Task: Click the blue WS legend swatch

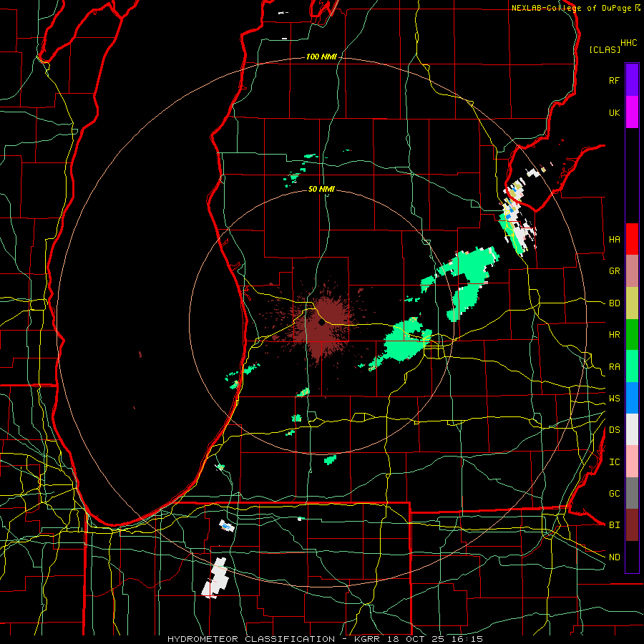Action: pos(632,398)
